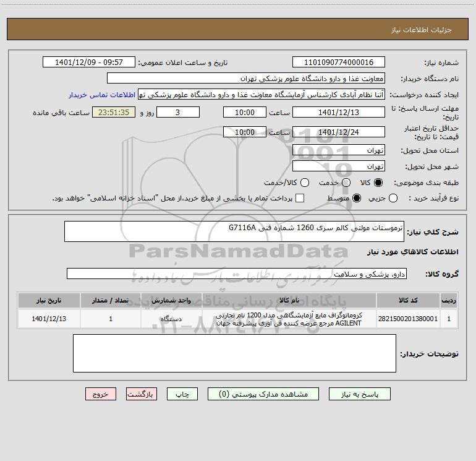Click the general description field G7116A
Image resolution: width=476 pixels, height=461 pixels.
[x=234, y=231]
